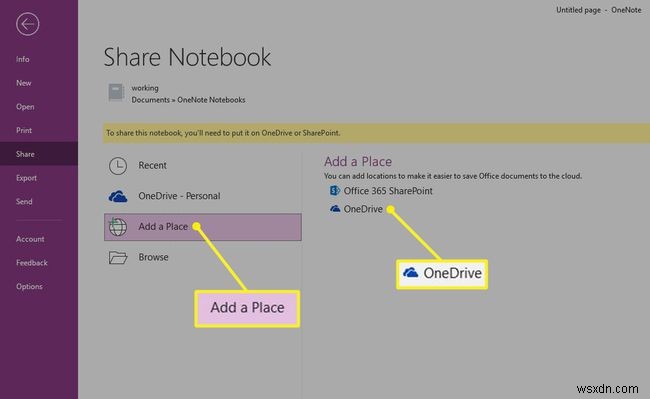Click the 'working' notebook name text

coord(145,88)
